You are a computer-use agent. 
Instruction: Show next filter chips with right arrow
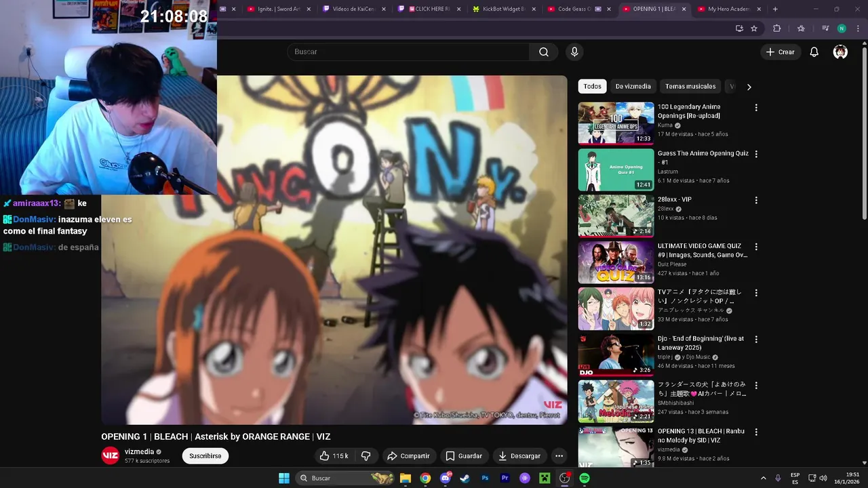click(x=749, y=87)
